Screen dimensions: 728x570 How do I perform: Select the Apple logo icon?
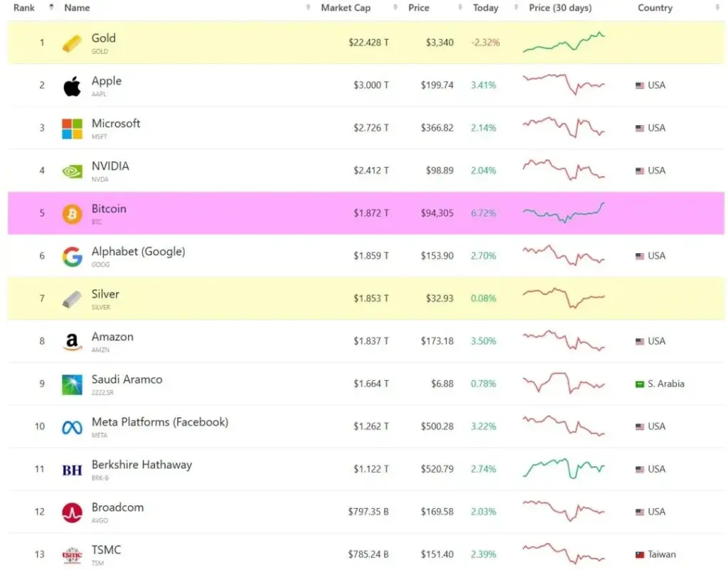tap(71, 85)
